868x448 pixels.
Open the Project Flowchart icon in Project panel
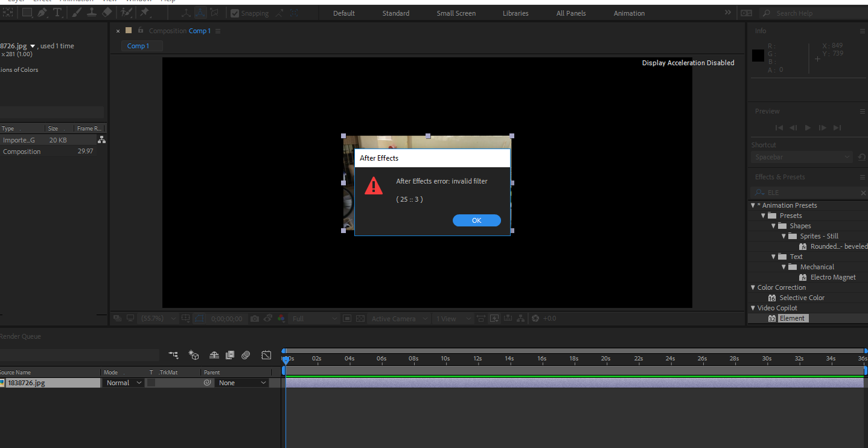[x=101, y=140]
